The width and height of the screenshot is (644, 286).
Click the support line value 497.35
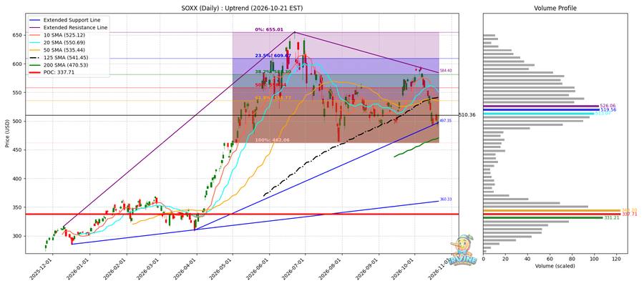446,121
